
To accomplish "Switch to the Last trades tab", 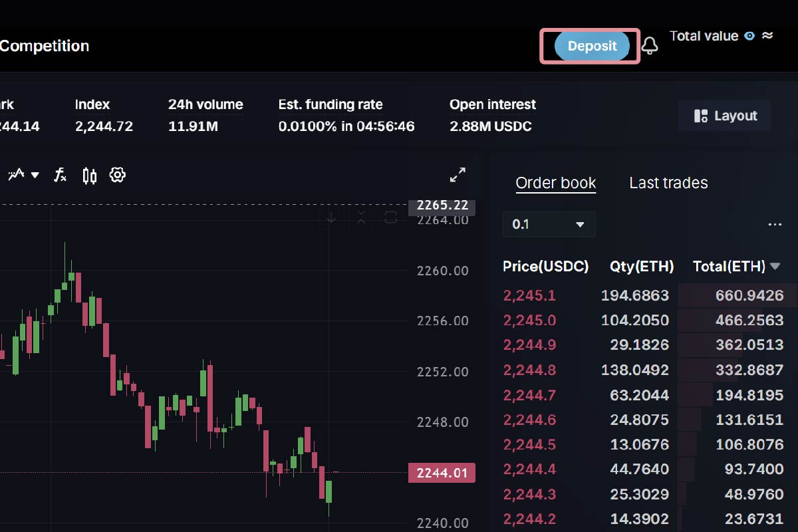I will 668,183.
